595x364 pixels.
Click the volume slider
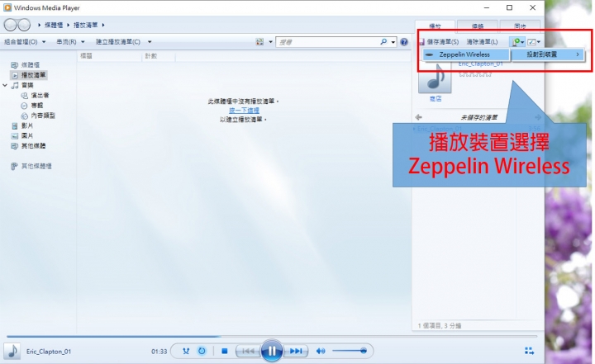pos(349,351)
